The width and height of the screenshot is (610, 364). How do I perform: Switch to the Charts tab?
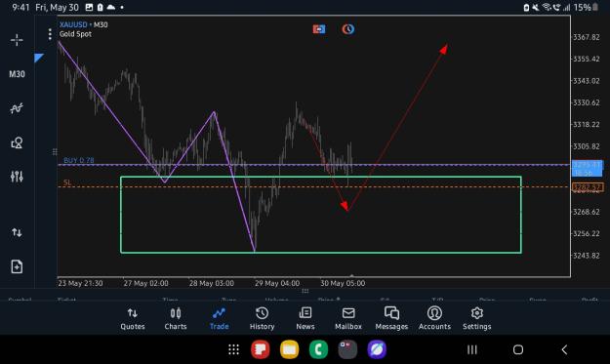click(176, 319)
